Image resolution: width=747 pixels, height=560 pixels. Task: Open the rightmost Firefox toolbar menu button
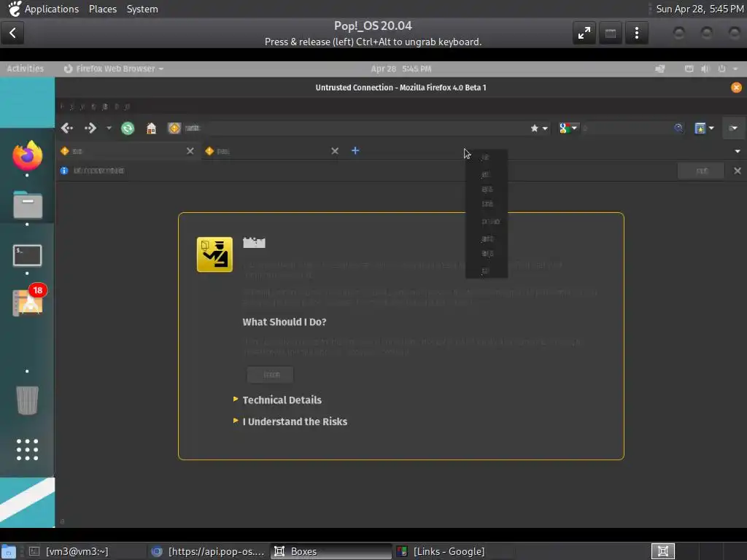coord(733,128)
